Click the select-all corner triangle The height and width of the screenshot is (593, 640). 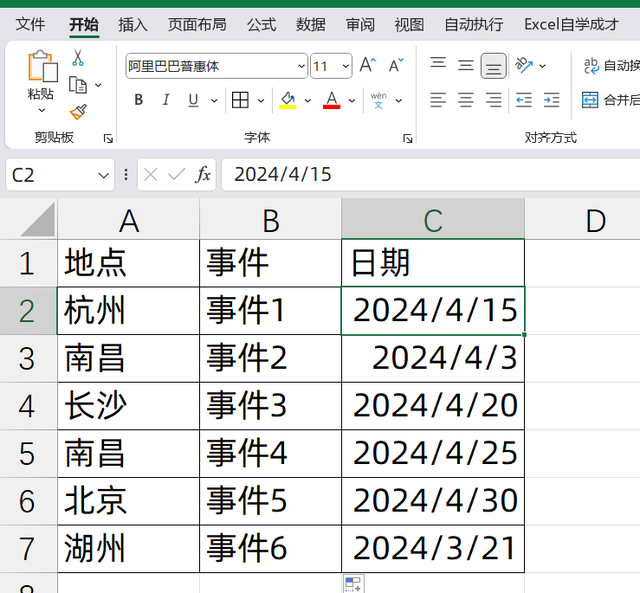(x=38, y=220)
